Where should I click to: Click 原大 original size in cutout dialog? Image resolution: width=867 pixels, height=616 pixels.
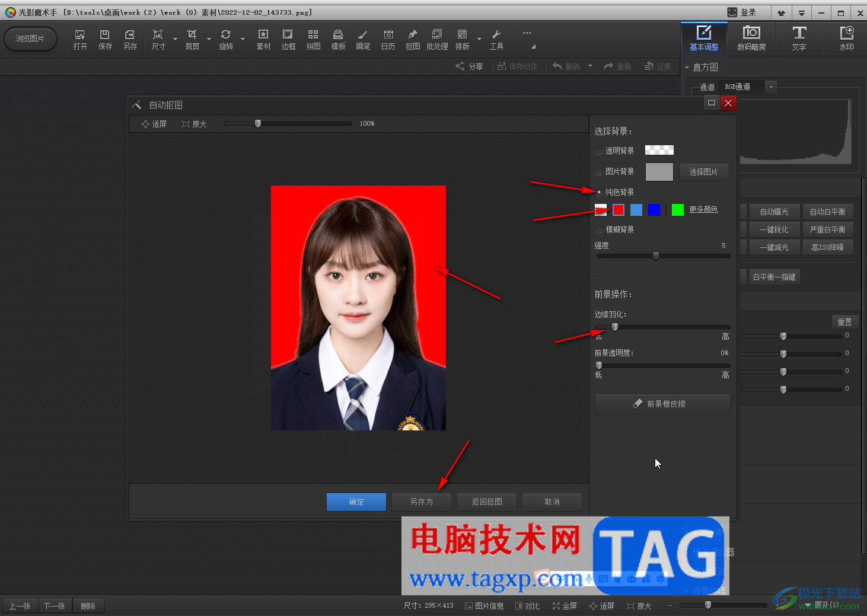pos(194,124)
